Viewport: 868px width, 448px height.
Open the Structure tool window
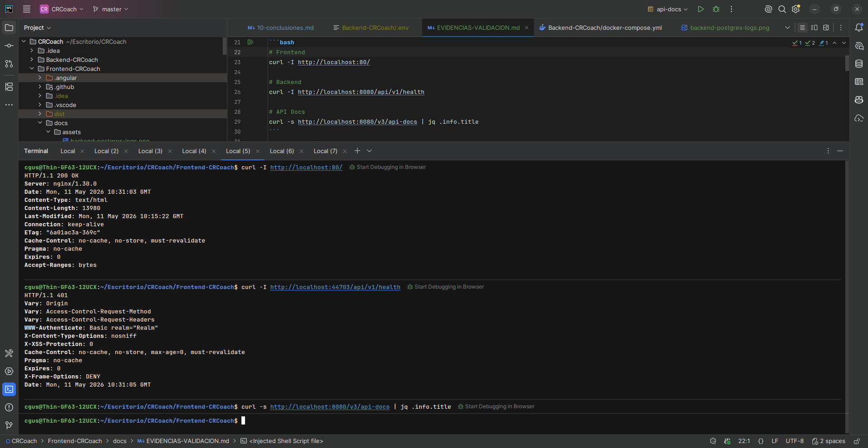pos(9,87)
